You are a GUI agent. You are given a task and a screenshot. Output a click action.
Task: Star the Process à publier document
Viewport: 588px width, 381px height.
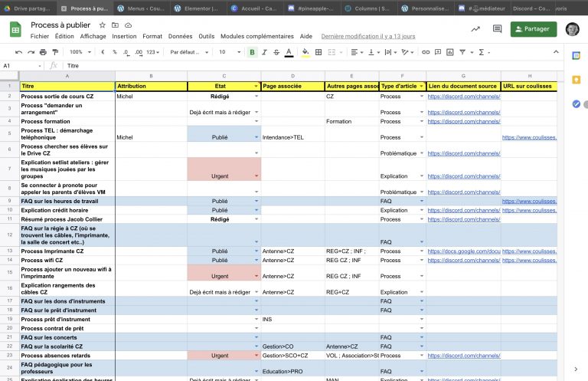coord(102,25)
